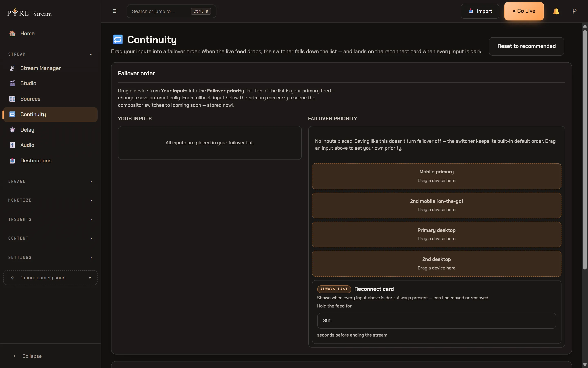
Task: Expand the SETTINGS sidebar section
Action: (50, 258)
